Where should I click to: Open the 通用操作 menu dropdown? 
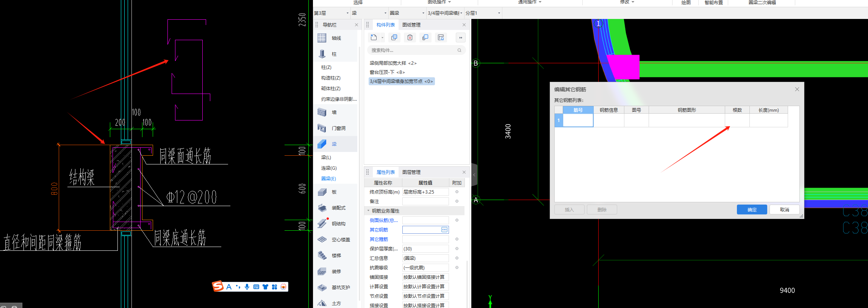[530, 2]
